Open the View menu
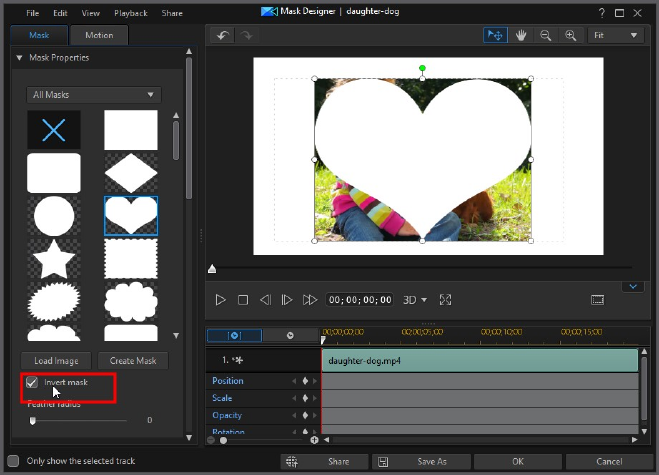 (x=90, y=13)
